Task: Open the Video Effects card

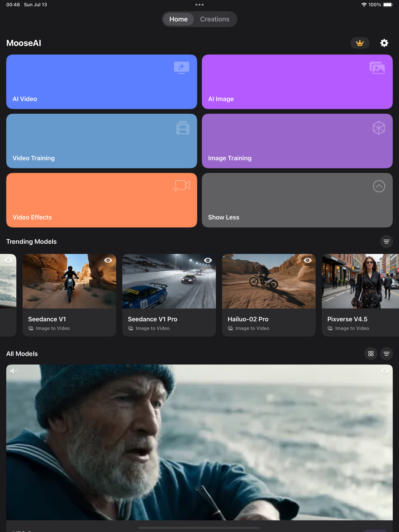Action: click(x=102, y=200)
